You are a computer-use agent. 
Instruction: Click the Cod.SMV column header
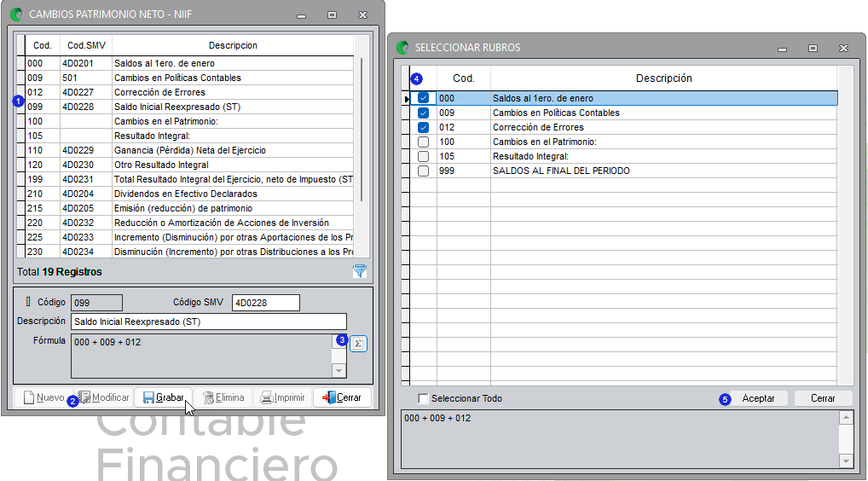[x=86, y=45]
